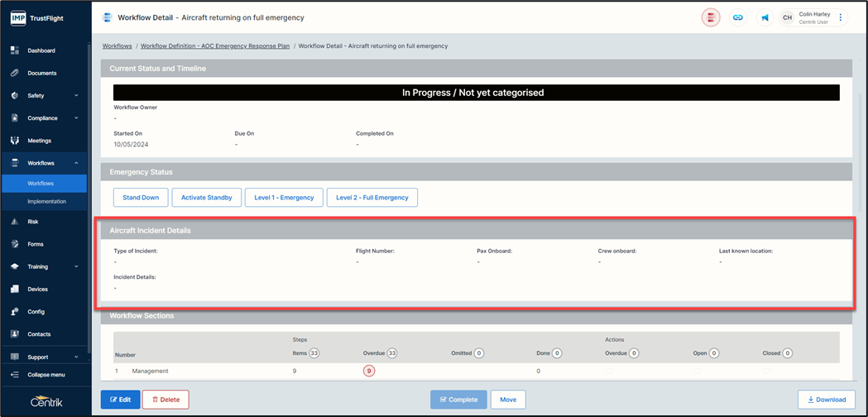Click the Management row's red overdue badge
The image size is (868, 417).
[369, 371]
